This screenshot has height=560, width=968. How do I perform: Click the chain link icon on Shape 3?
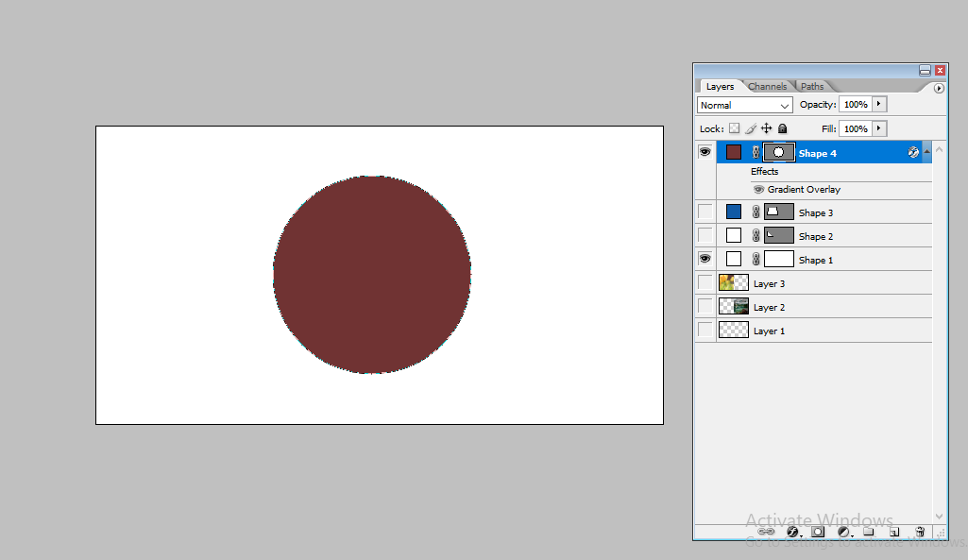coord(756,212)
